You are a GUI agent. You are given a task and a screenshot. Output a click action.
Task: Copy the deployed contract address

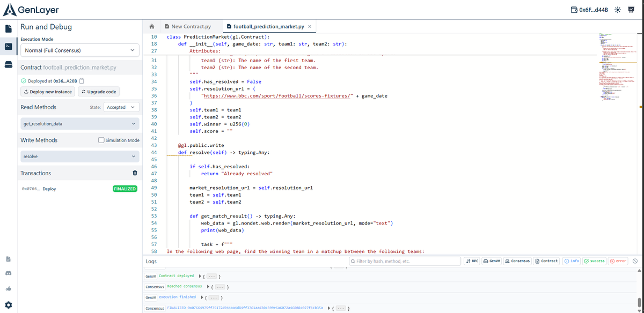82,80
